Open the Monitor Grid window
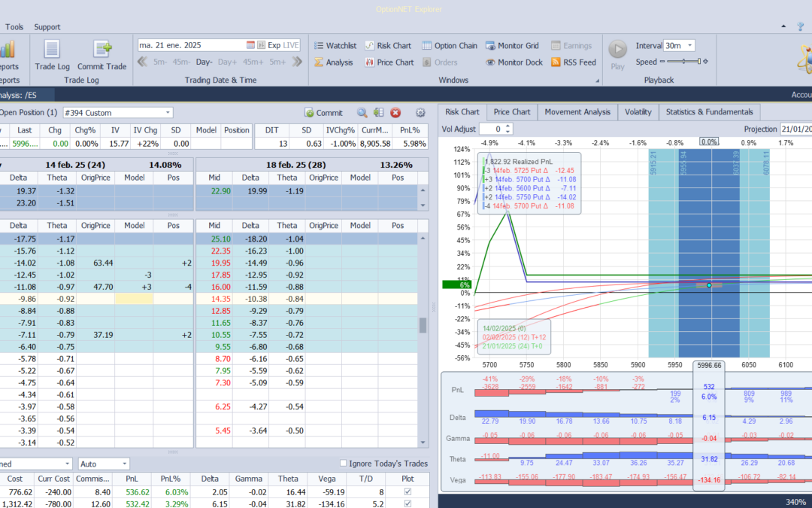 click(512, 44)
